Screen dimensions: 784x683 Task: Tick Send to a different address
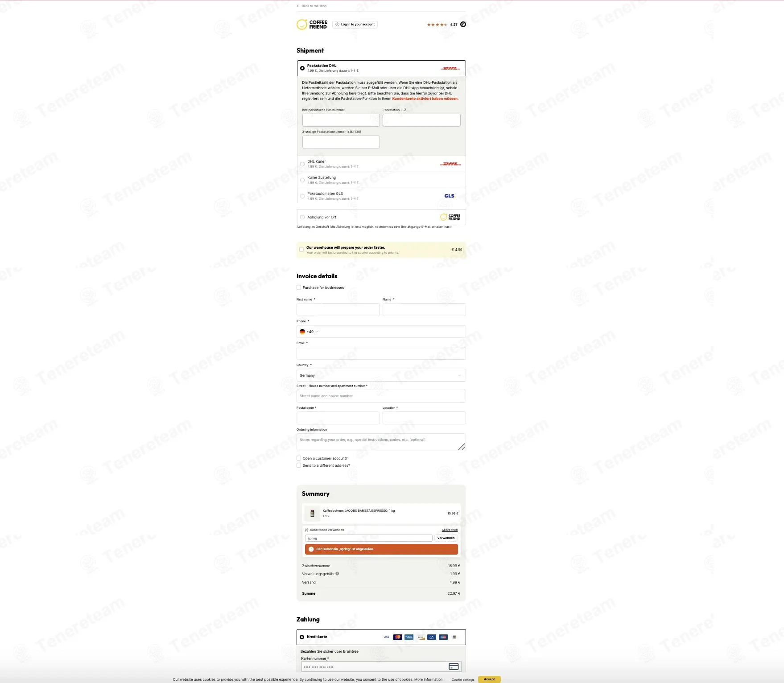coord(299,465)
